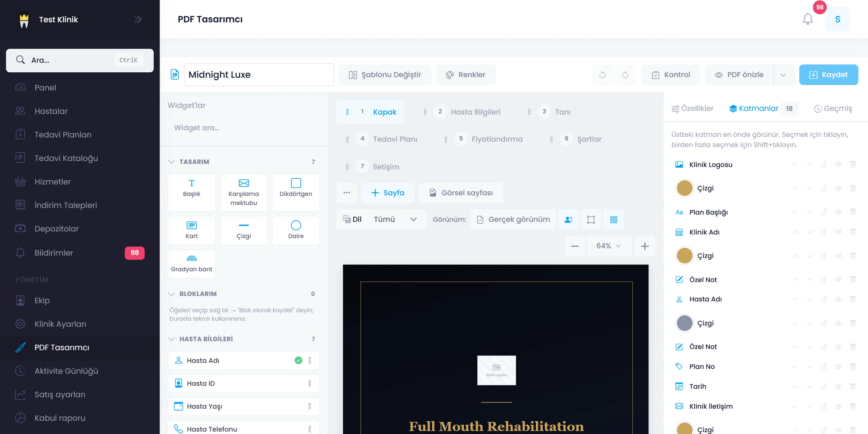Click the frame bounds view icon
The width and height of the screenshot is (868, 434).
pyautogui.click(x=591, y=220)
